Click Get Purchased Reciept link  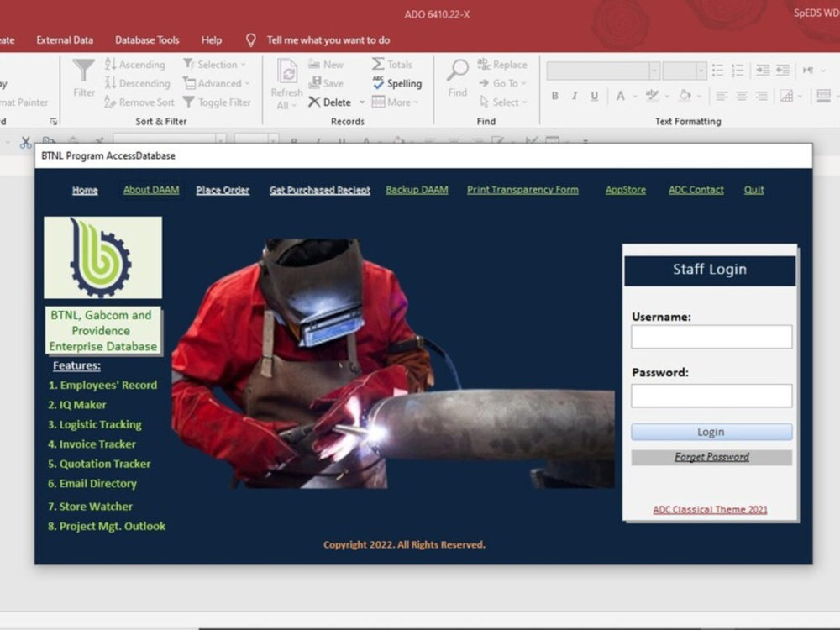pyautogui.click(x=319, y=190)
